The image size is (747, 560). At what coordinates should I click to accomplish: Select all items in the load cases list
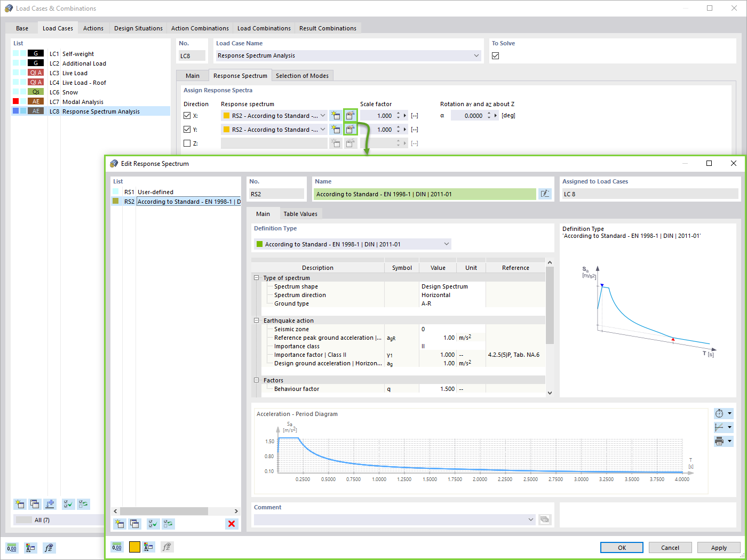point(68,504)
